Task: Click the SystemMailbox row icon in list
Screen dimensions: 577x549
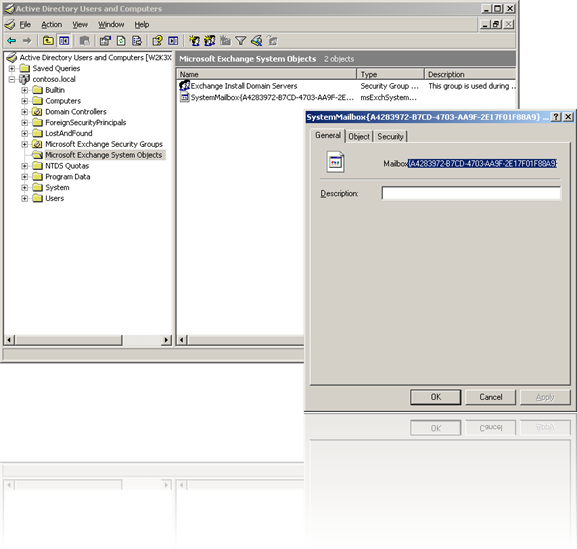Action: 184,97
